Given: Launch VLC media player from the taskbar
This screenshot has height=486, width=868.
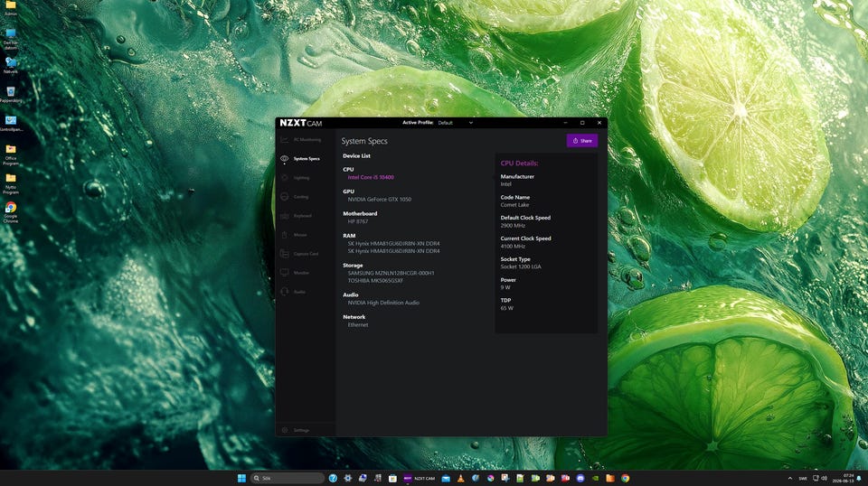Looking at the screenshot, I should pyautogui.click(x=460, y=478).
